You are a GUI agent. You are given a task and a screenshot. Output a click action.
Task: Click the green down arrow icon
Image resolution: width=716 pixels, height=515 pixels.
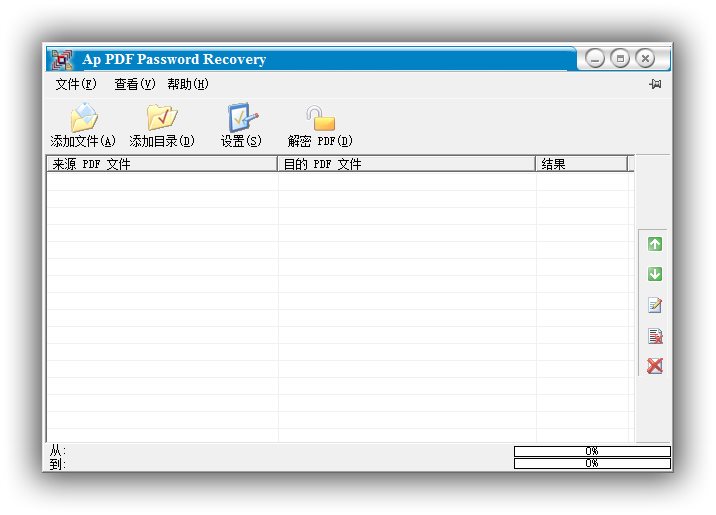click(655, 274)
